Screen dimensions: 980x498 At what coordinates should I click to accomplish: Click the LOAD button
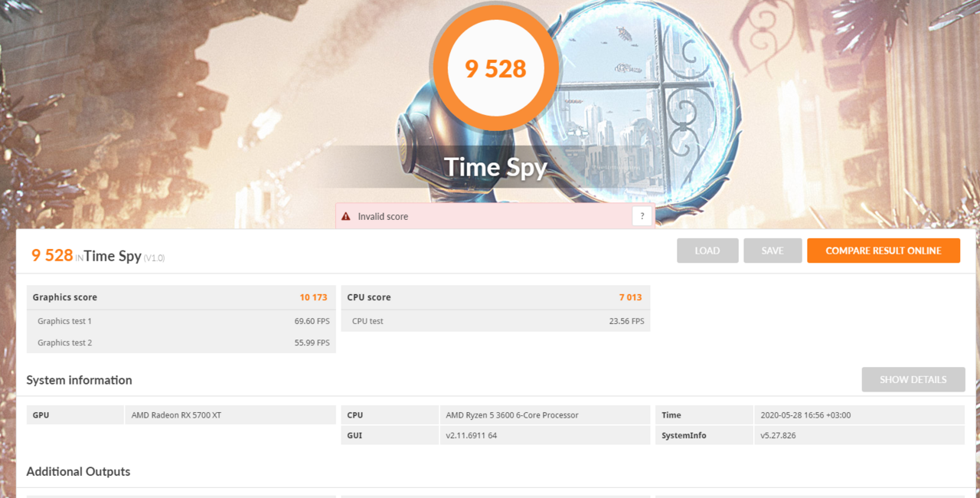pyautogui.click(x=707, y=251)
